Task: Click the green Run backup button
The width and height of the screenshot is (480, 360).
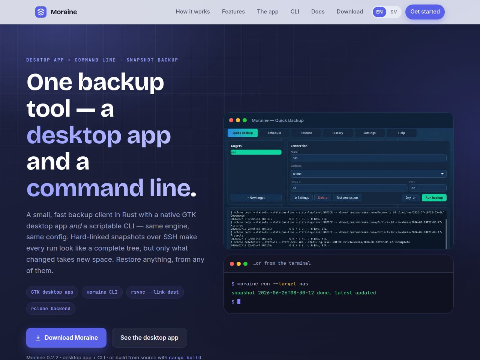Action: pos(434,198)
